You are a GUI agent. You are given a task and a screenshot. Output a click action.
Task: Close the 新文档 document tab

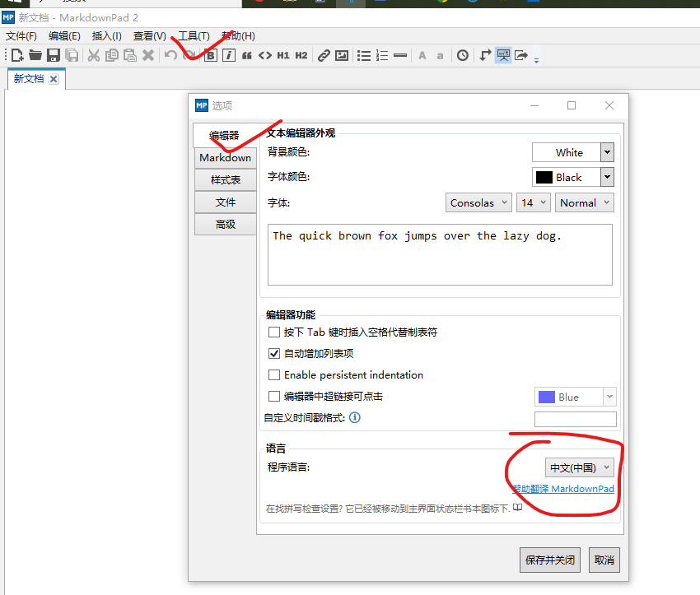tap(54, 79)
